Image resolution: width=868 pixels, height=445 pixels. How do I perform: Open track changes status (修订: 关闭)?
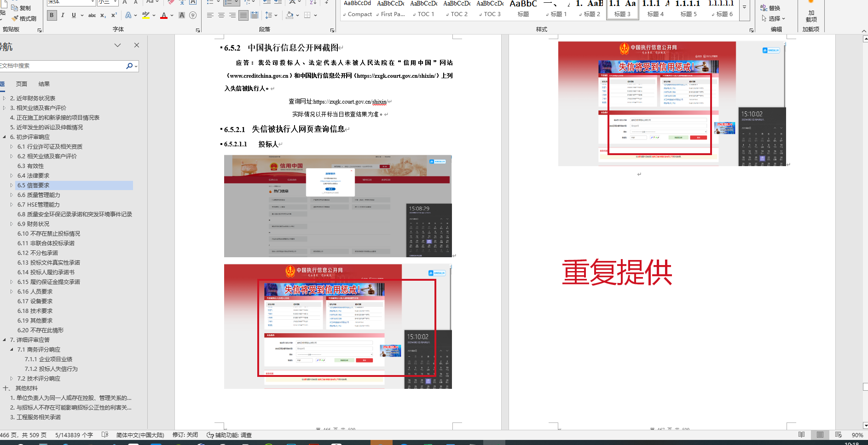point(185,435)
